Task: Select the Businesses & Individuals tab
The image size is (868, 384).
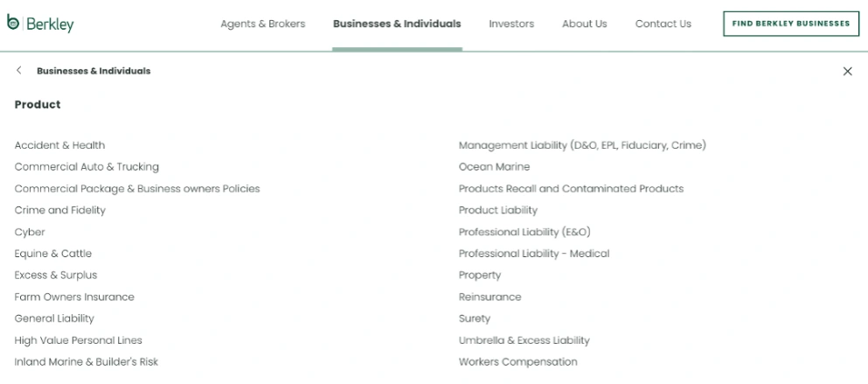Action: [397, 24]
